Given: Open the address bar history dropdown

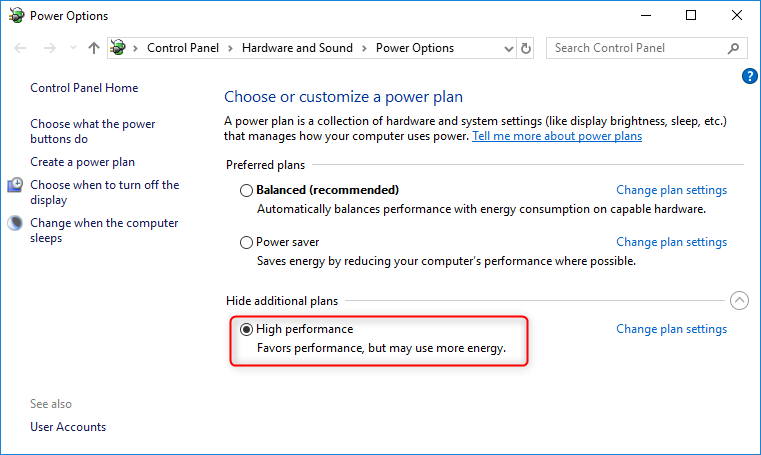Looking at the screenshot, I should tap(508, 48).
